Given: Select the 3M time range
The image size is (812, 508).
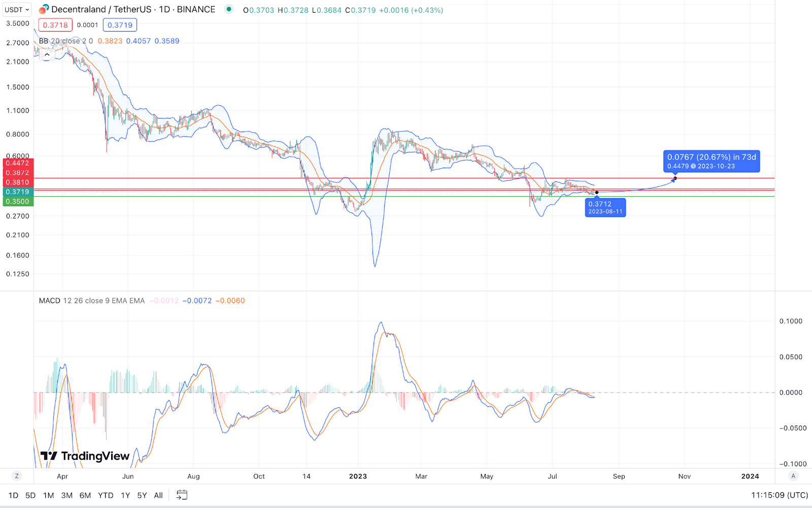Looking at the screenshot, I should pos(66,495).
